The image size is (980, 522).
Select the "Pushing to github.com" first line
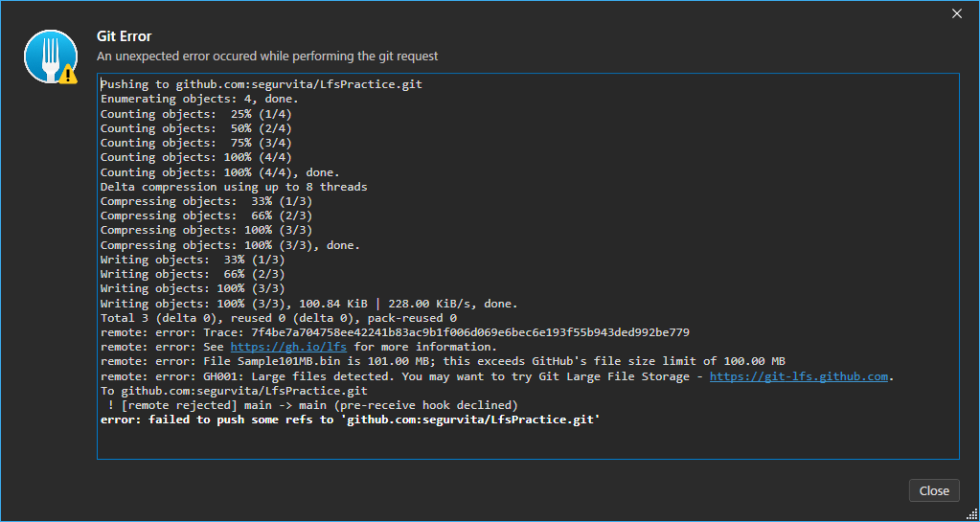tap(262, 84)
